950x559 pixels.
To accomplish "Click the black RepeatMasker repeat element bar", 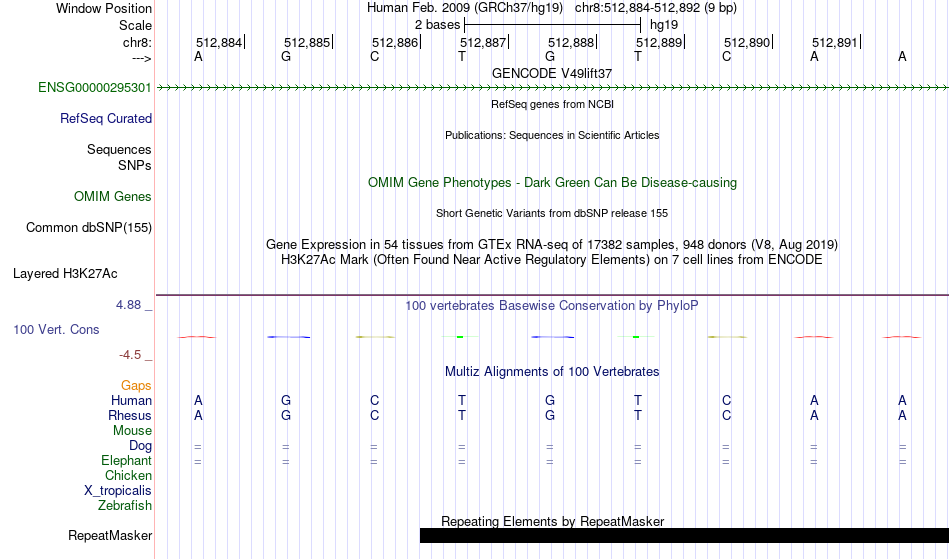I will (685, 535).
